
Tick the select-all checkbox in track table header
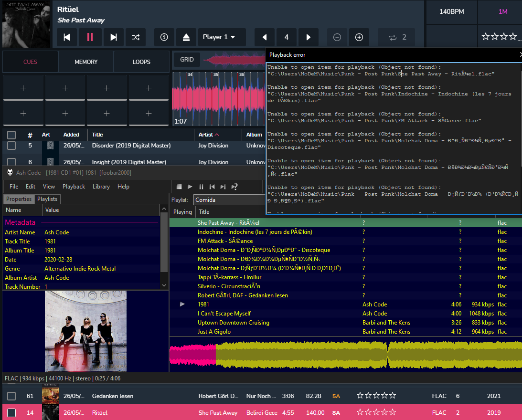11,135
